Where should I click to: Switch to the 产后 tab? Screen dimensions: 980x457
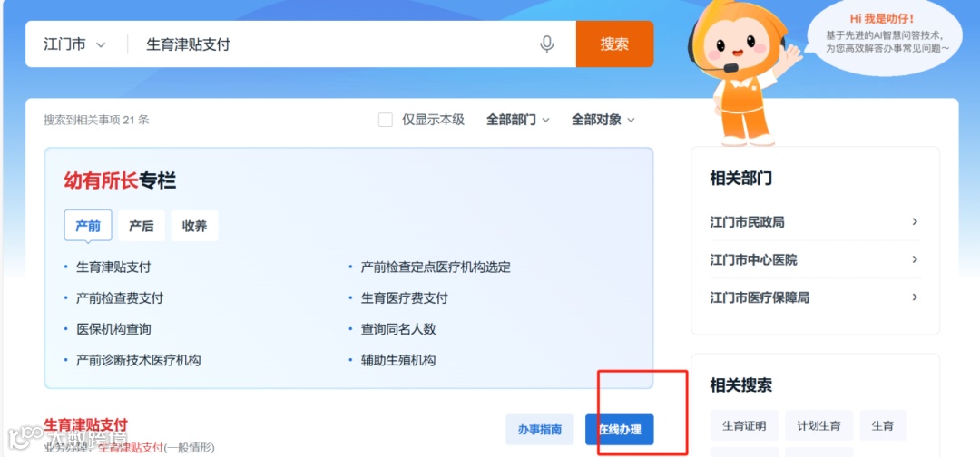coord(142,226)
